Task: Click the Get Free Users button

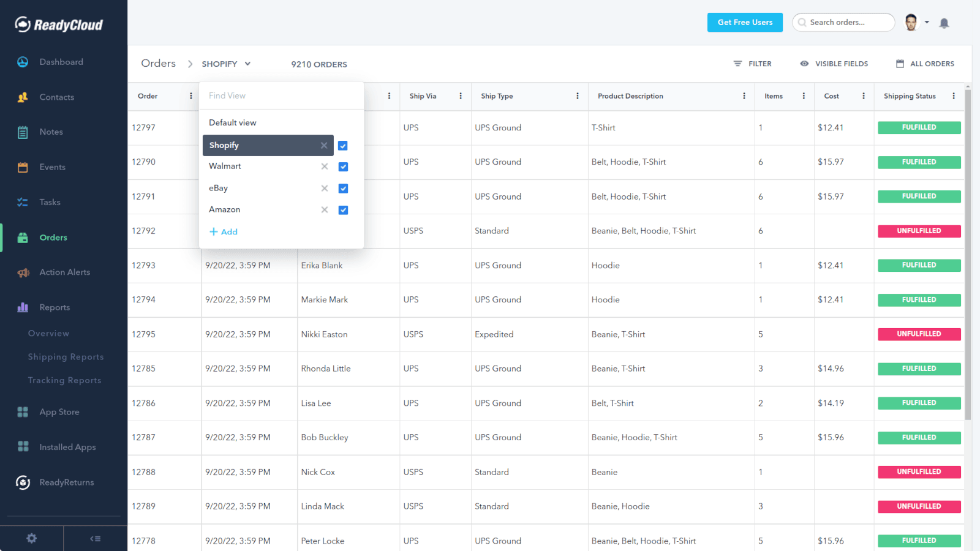Action: tap(745, 22)
